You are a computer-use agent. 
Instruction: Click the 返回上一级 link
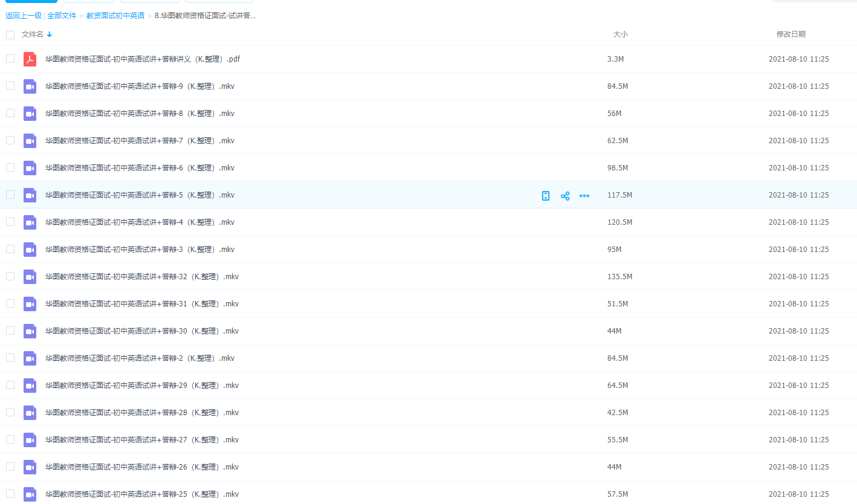point(24,16)
